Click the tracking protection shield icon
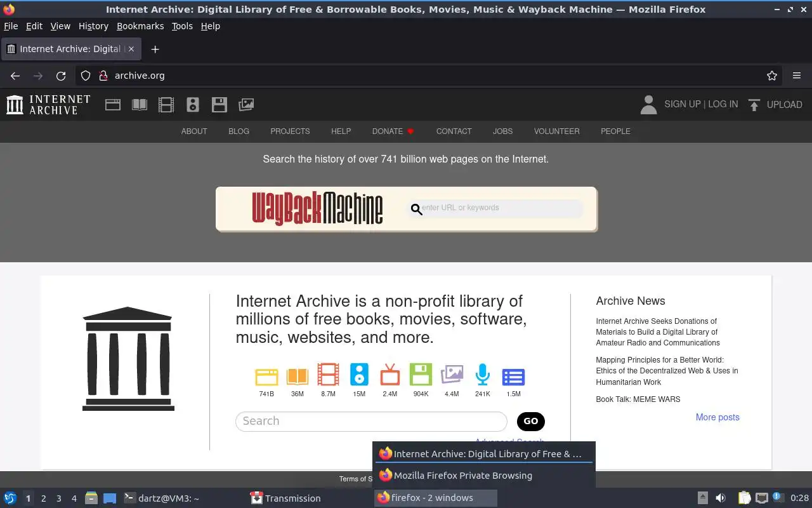 point(86,76)
